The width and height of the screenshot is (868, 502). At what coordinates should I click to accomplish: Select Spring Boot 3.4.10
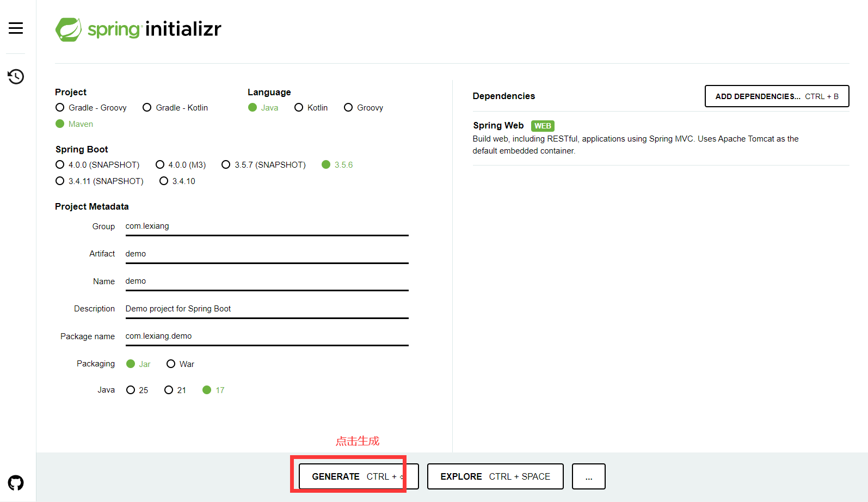coord(177,181)
